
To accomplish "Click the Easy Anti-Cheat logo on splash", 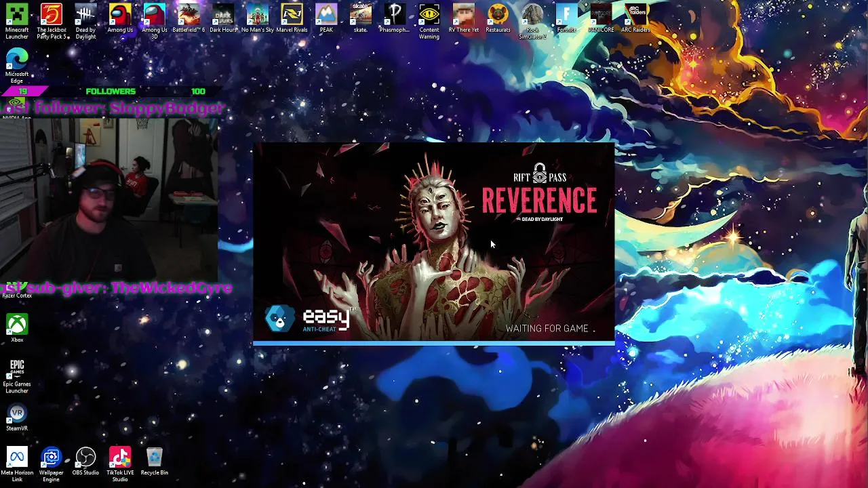I will click(x=310, y=319).
